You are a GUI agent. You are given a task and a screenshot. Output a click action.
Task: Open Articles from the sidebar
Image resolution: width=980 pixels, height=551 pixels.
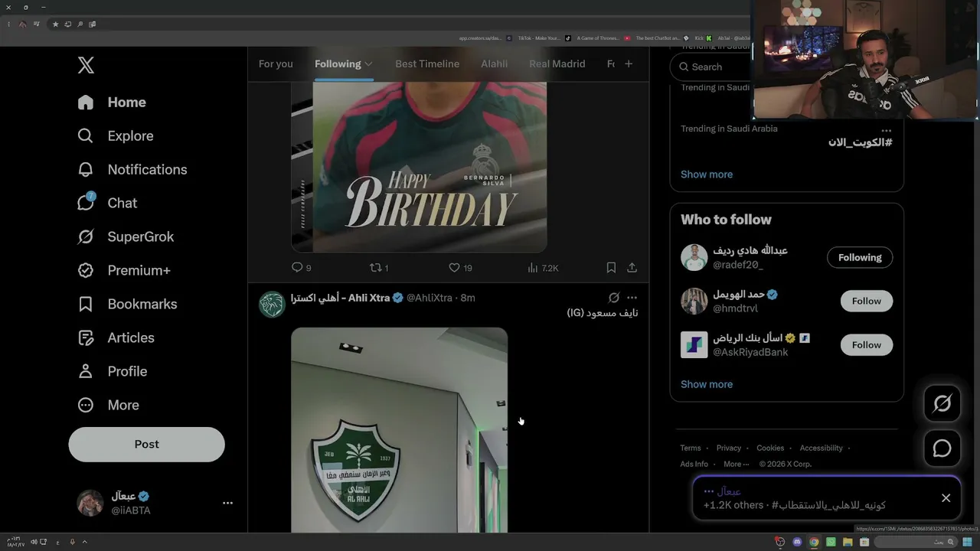point(116,337)
